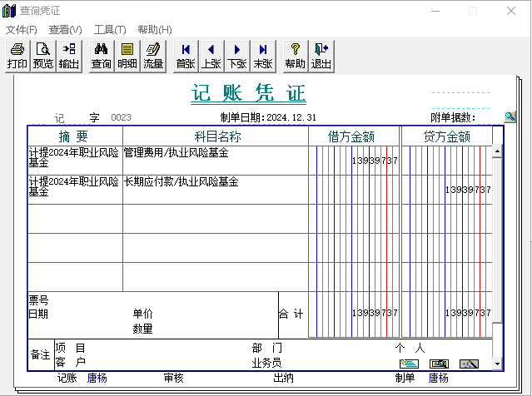Open the 文件(F) menu
This screenshot has width=532, height=396.
[x=22, y=30]
